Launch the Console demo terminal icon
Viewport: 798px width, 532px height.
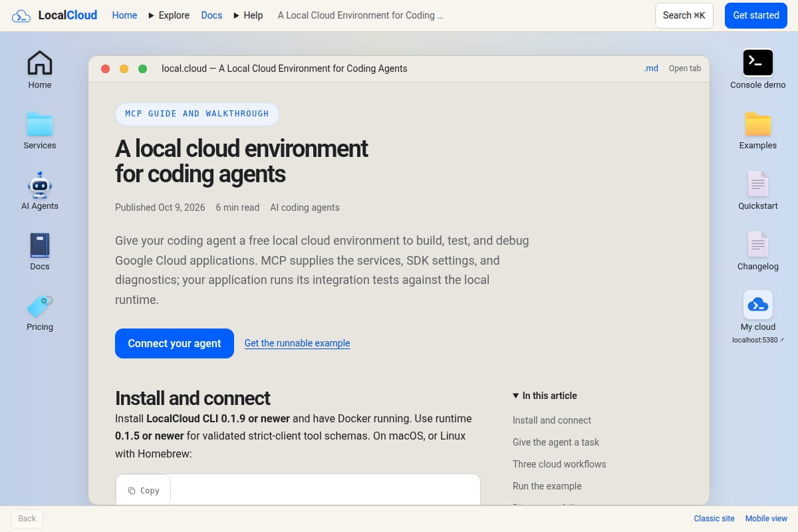point(758,69)
